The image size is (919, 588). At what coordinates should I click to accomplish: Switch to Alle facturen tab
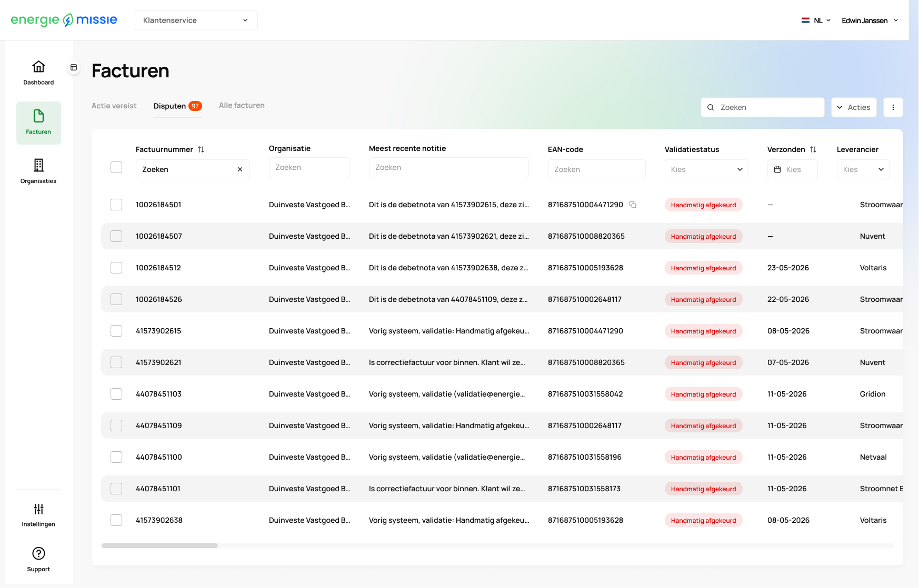click(x=242, y=105)
